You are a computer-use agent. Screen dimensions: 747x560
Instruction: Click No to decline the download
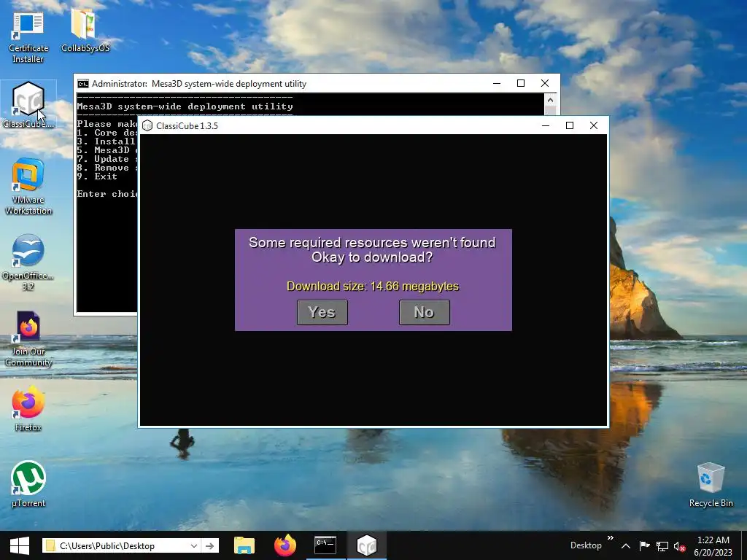pos(425,312)
